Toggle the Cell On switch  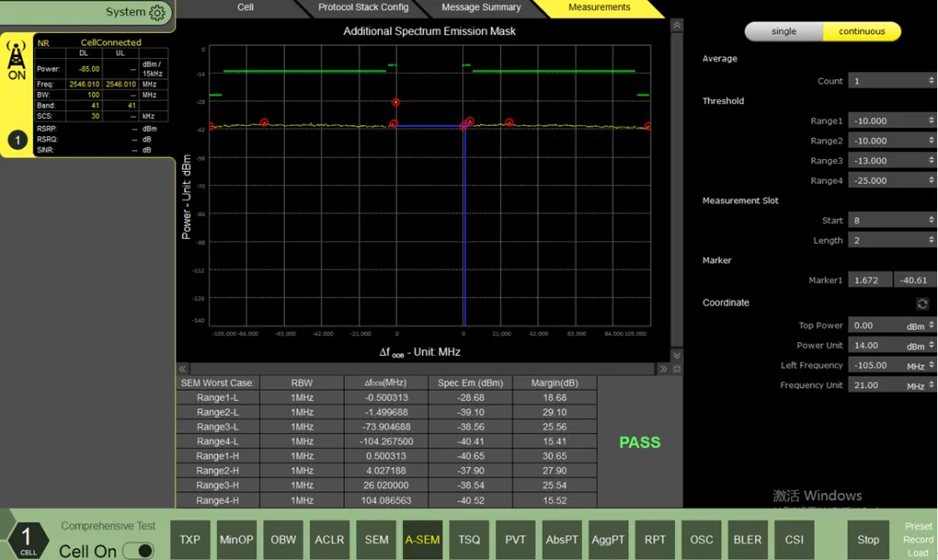pos(138,550)
